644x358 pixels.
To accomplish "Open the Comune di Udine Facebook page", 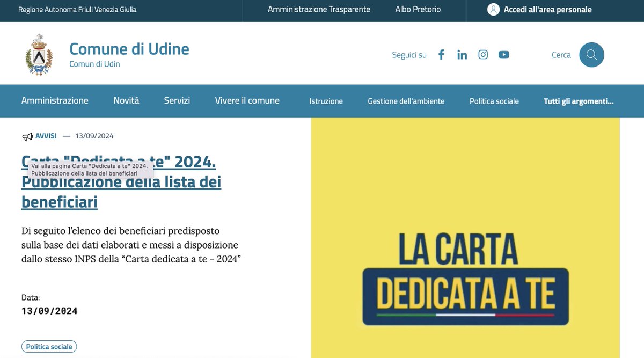I will (x=441, y=54).
